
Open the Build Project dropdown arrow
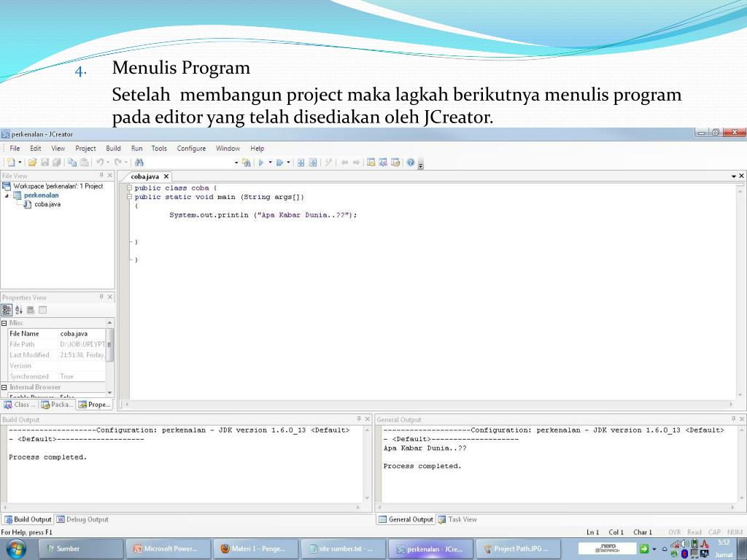(270, 163)
